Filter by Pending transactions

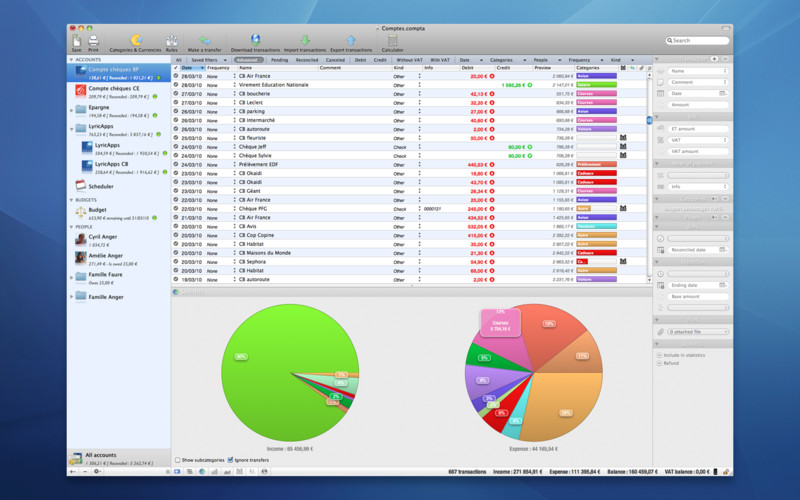click(279, 60)
